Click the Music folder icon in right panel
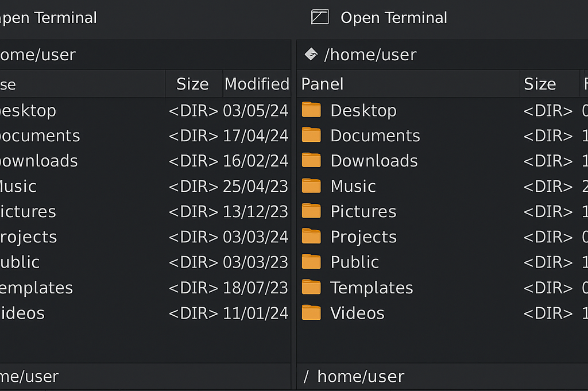Image resolution: width=588 pixels, height=391 pixels. point(311,185)
